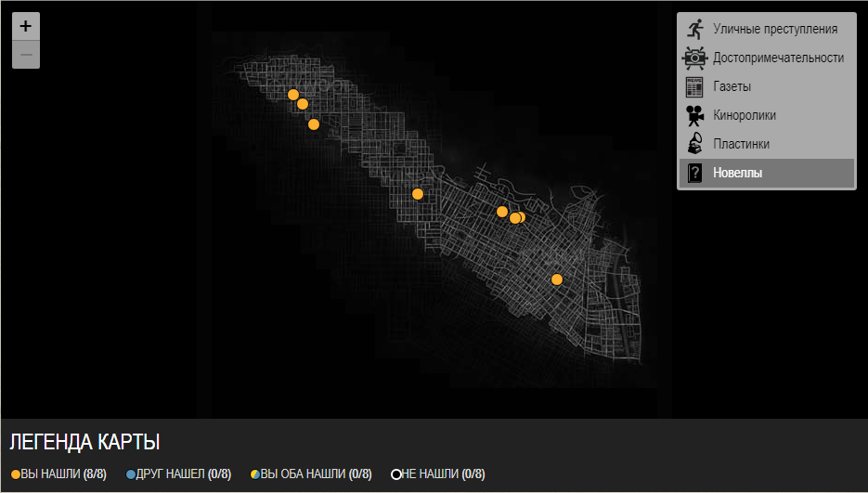This screenshot has width=868, height=493.
Task: Select the highlighted Новеллы entry
Action: click(737, 173)
